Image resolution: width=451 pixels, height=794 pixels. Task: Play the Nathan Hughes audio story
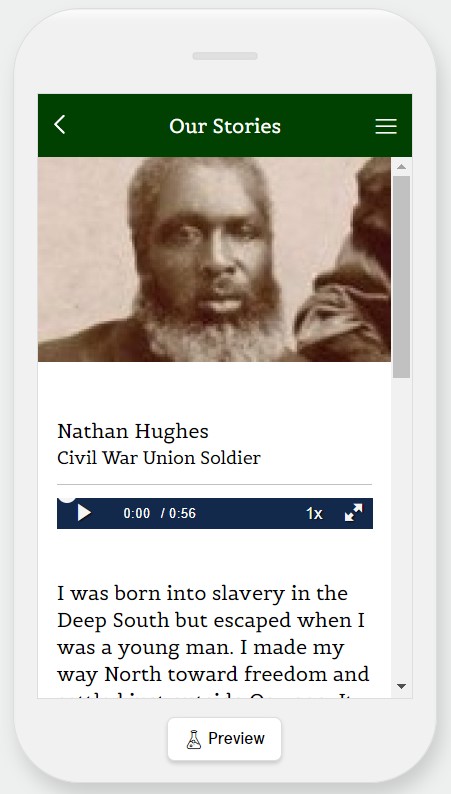[x=84, y=513]
